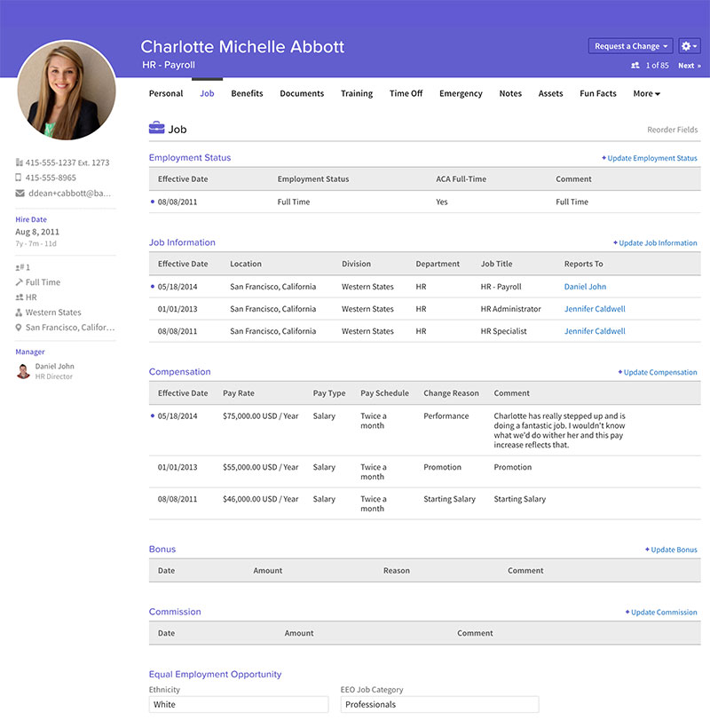Screen dimensions: 710x728
Task: Click the work phone building icon
Action: click(x=19, y=162)
